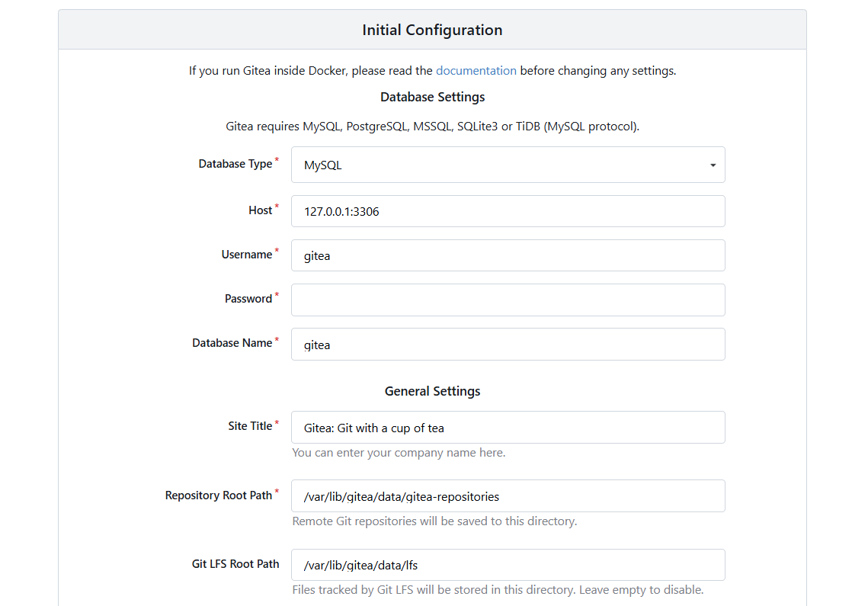Focus the Site Title text field
The image size is (868, 606).
pos(508,428)
